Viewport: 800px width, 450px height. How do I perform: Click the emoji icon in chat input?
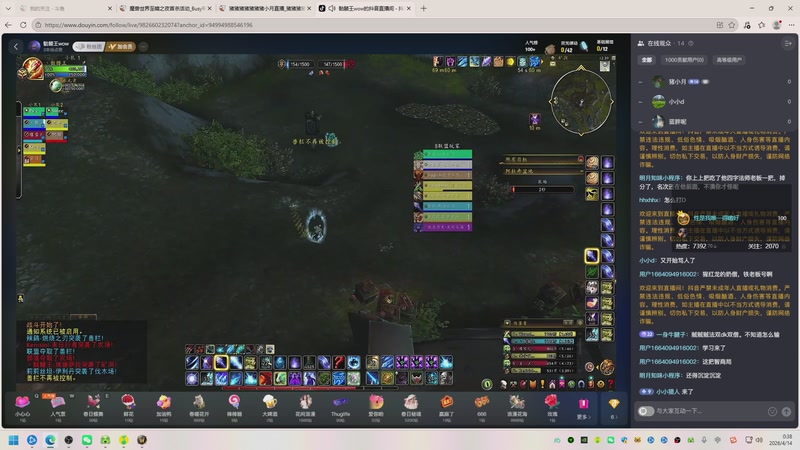772,411
